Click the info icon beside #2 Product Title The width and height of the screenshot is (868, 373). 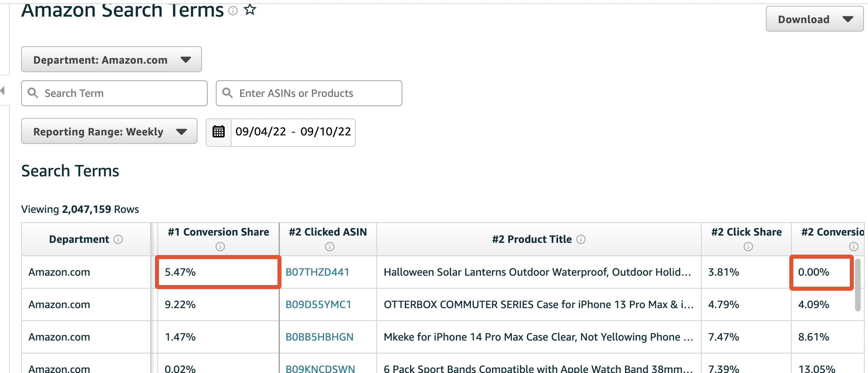click(582, 239)
